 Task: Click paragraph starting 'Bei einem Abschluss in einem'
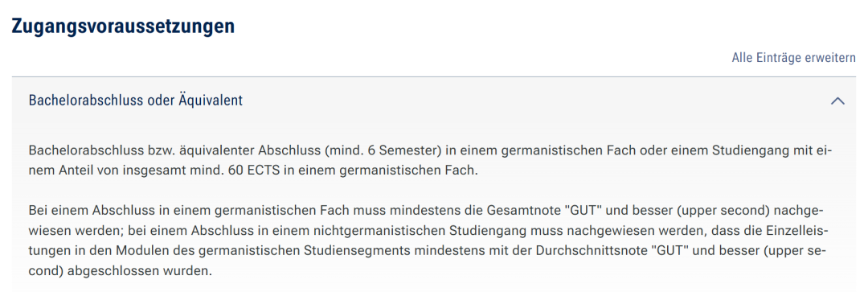click(427, 242)
